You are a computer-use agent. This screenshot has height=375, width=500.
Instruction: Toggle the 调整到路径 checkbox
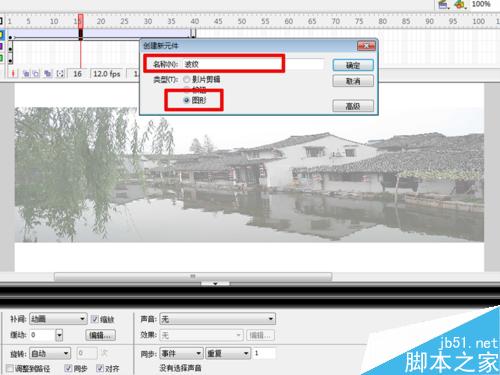click(x=10, y=368)
